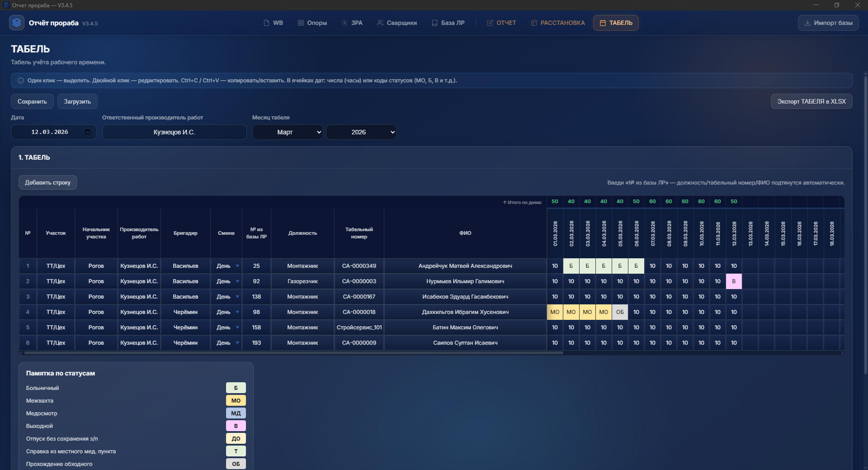Open the Март month dropdown
Screen dimensions: 868x470
(288, 132)
